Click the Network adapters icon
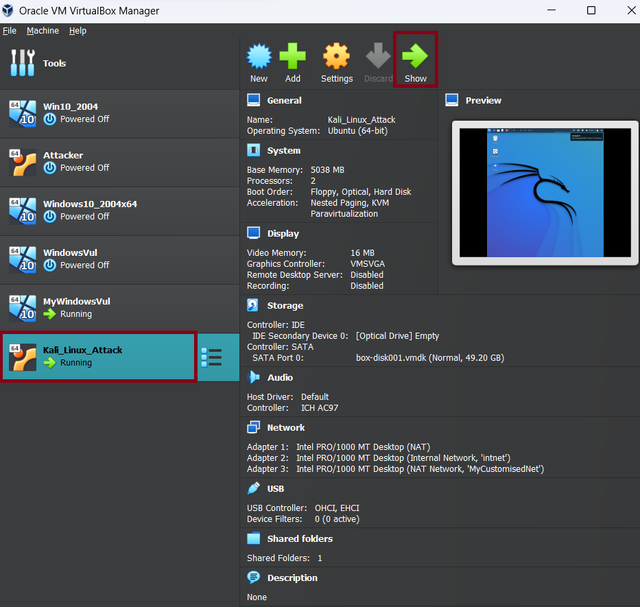Viewport: 640px width, 607px height. click(x=253, y=427)
